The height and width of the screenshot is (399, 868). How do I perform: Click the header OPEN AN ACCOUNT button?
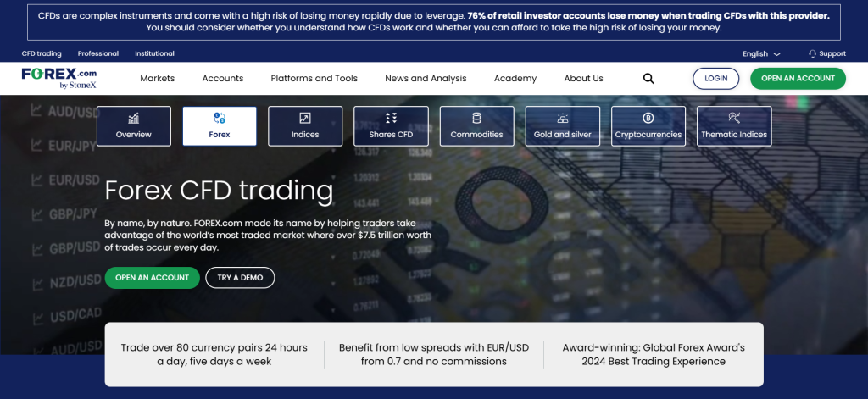(x=798, y=79)
